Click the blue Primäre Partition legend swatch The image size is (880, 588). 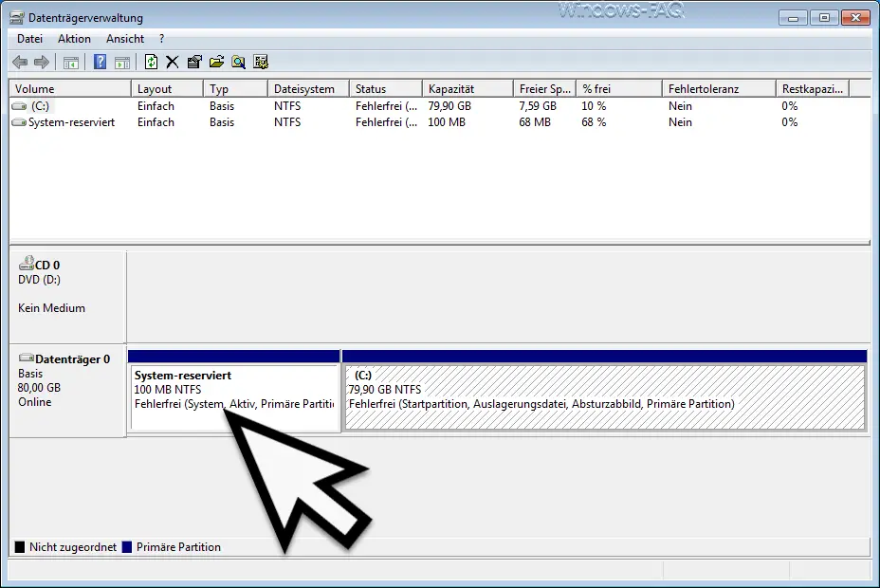coord(127,547)
